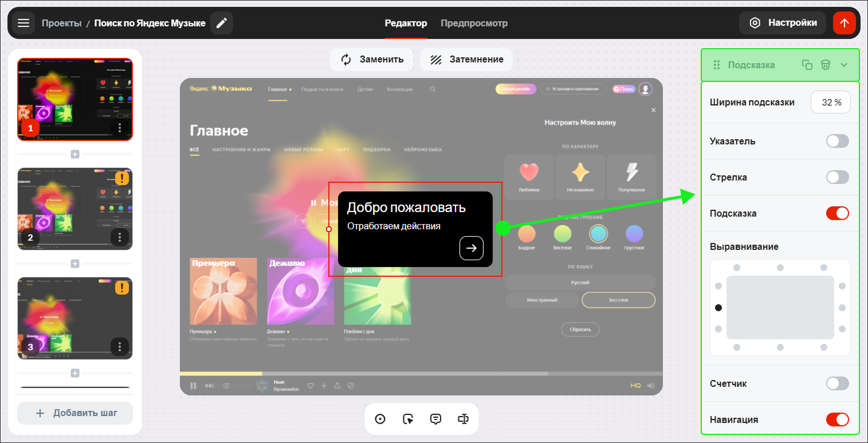Select the hotspot circle tool in bottom toolbar

pyautogui.click(x=380, y=419)
